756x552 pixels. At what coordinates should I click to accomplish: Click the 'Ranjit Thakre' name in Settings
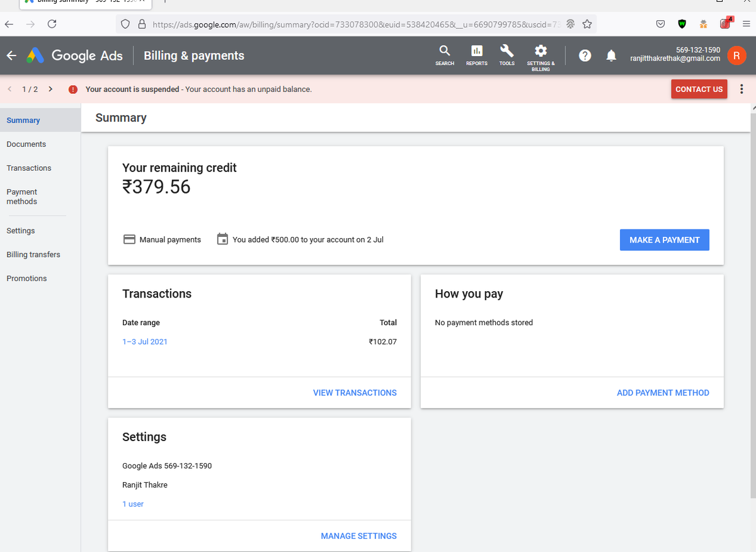(145, 485)
